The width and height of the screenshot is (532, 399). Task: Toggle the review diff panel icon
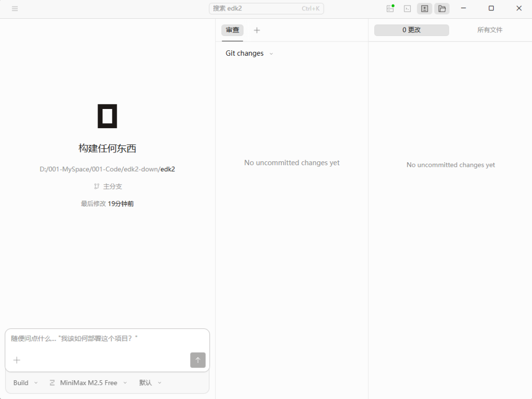tap(425, 8)
